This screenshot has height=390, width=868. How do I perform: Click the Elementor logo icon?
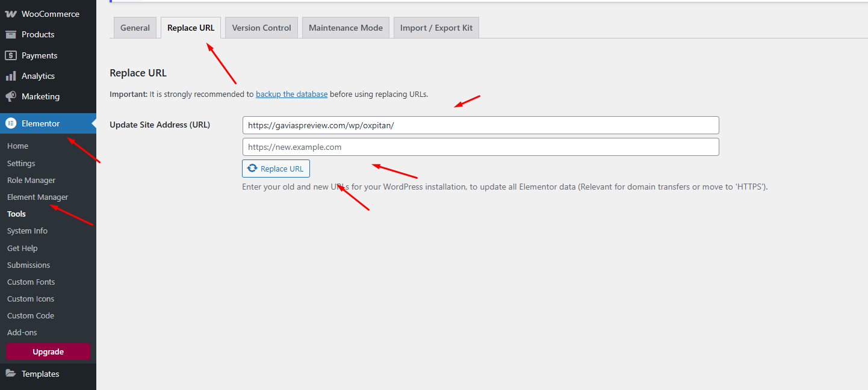[x=11, y=123]
